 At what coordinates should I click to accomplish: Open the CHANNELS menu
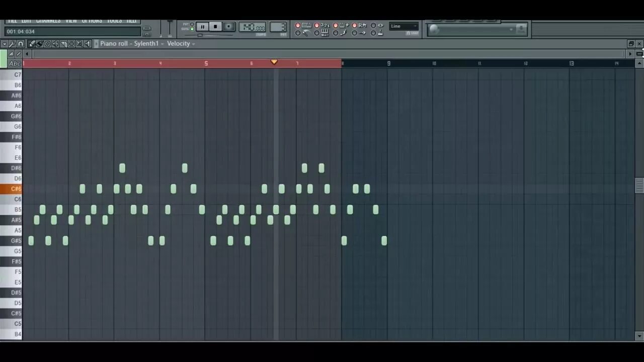click(48, 21)
